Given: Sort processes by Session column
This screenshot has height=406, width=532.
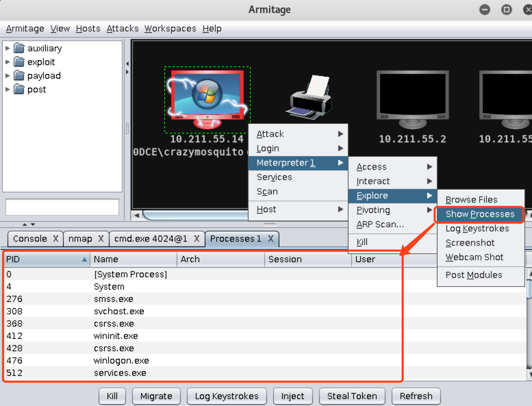Looking at the screenshot, I should [308, 259].
